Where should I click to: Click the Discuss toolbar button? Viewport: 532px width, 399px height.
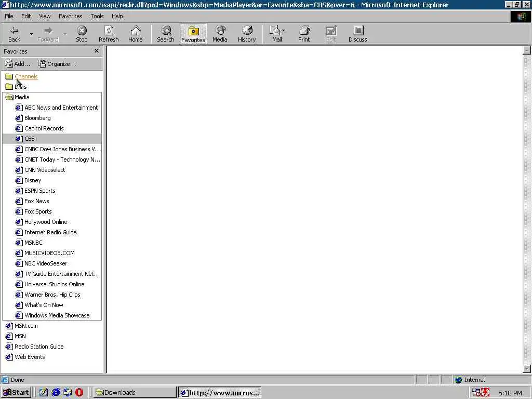(x=357, y=34)
